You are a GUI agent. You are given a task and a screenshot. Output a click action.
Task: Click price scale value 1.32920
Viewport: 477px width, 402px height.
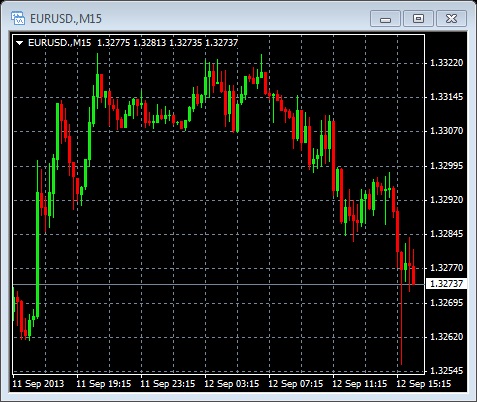(447, 200)
